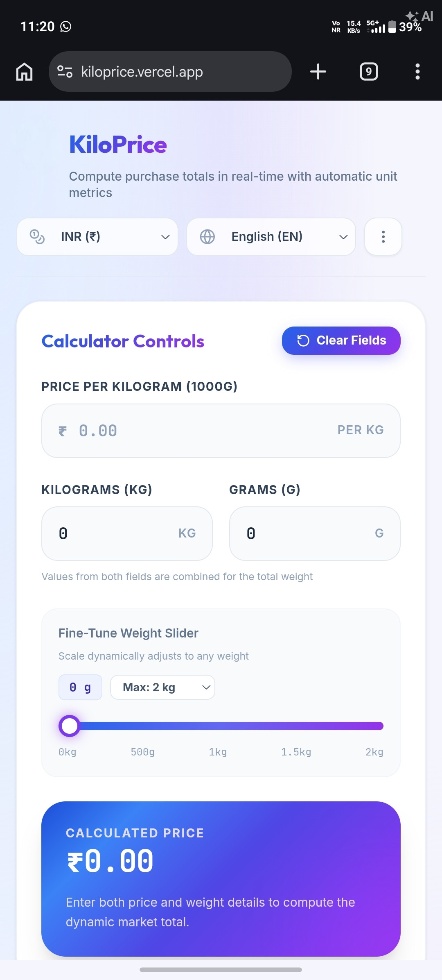This screenshot has height=980, width=442.
Task: Click the weight slider handle at 0kg
Action: 70,726
